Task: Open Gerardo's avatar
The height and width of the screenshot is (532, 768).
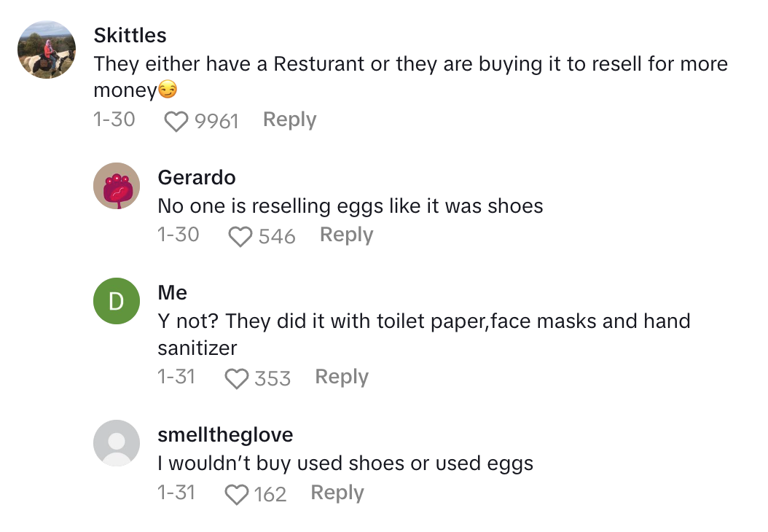Action: click(x=117, y=186)
